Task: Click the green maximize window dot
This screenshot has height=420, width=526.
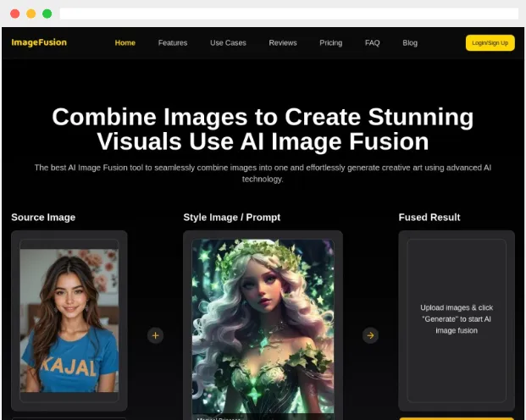Action: pos(47,14)
